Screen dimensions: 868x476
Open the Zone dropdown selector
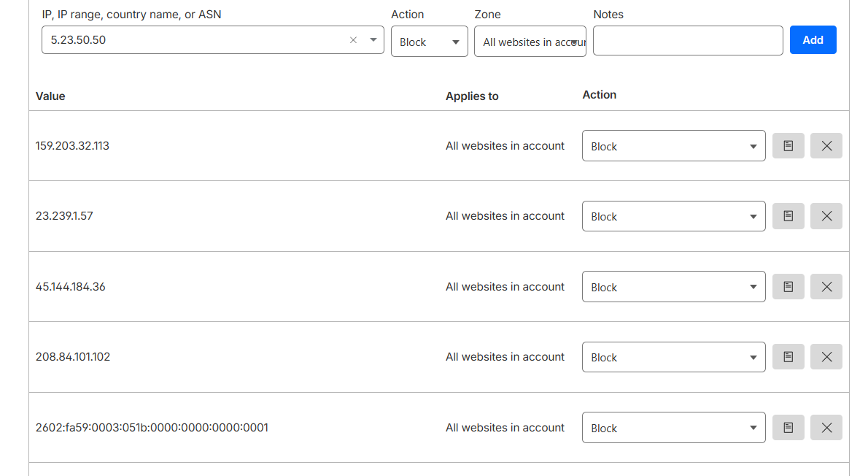[x=530, y=42]
